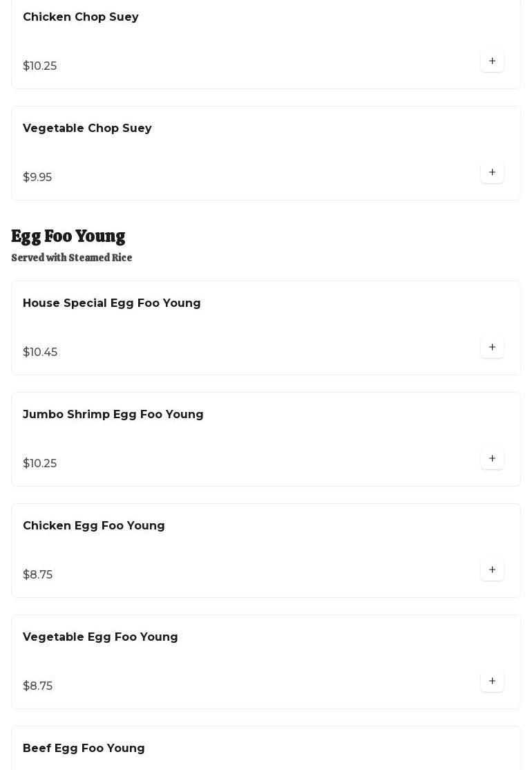Viewport: 532px width, 770px height.
Task: Open Vegetable Egg Foo Young title
Action: pos(100,637)
